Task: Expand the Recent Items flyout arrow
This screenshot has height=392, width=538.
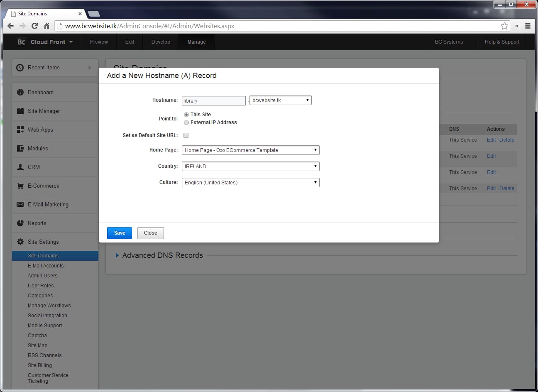Action: (x=90, y=67)
